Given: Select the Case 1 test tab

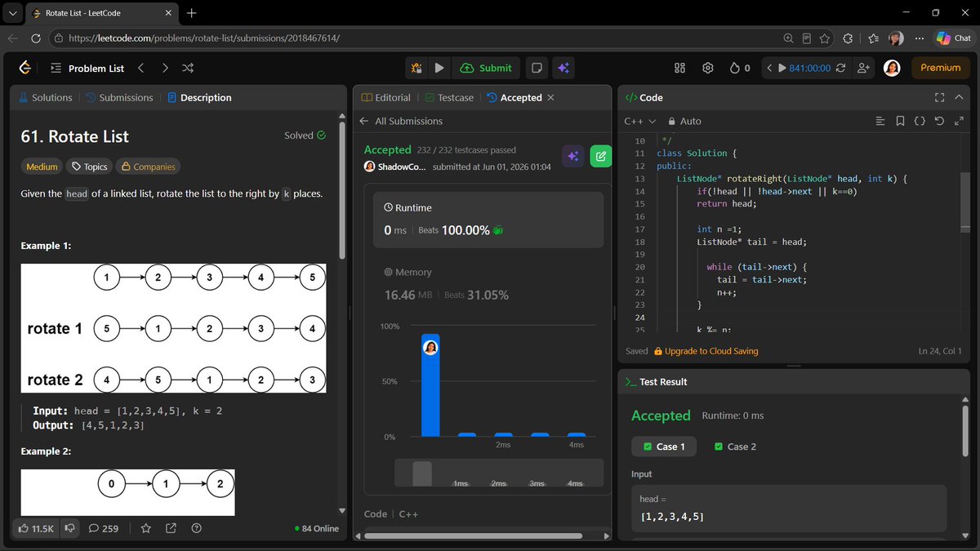Looking at the screenshot, I should 664,447.
